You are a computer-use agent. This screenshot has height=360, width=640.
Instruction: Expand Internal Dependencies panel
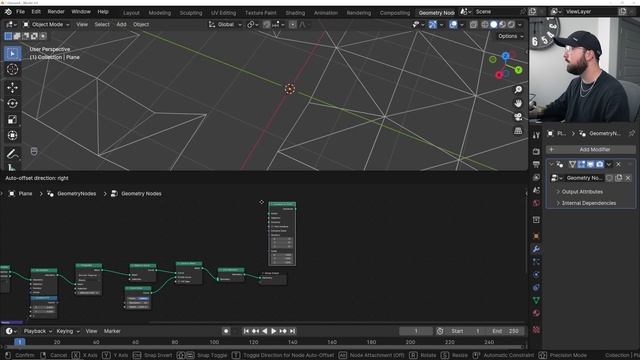point(588,203)
